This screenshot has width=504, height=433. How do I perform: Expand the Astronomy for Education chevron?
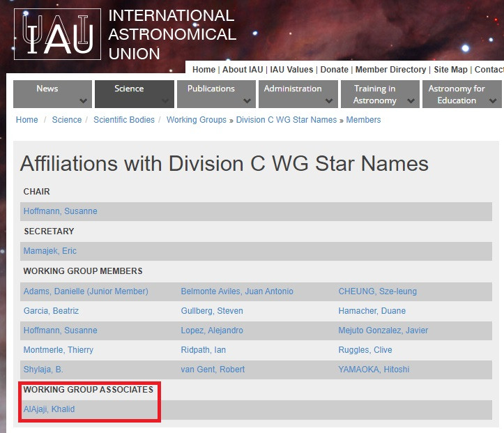[493, 101]
